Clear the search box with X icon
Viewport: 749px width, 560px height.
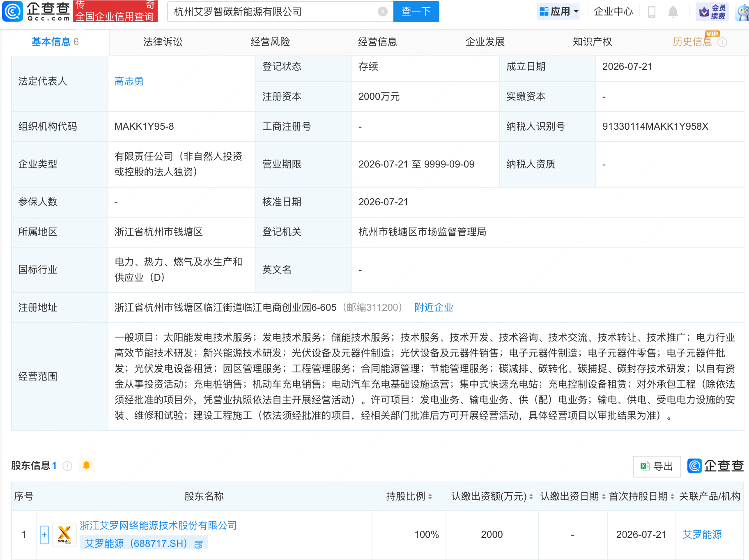pos(382,11)
